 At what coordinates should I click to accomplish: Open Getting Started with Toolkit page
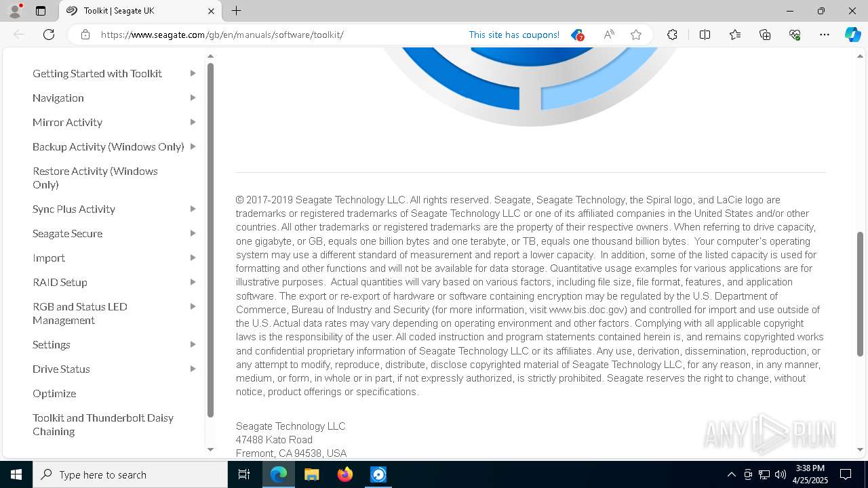click(x=97, y=73)
